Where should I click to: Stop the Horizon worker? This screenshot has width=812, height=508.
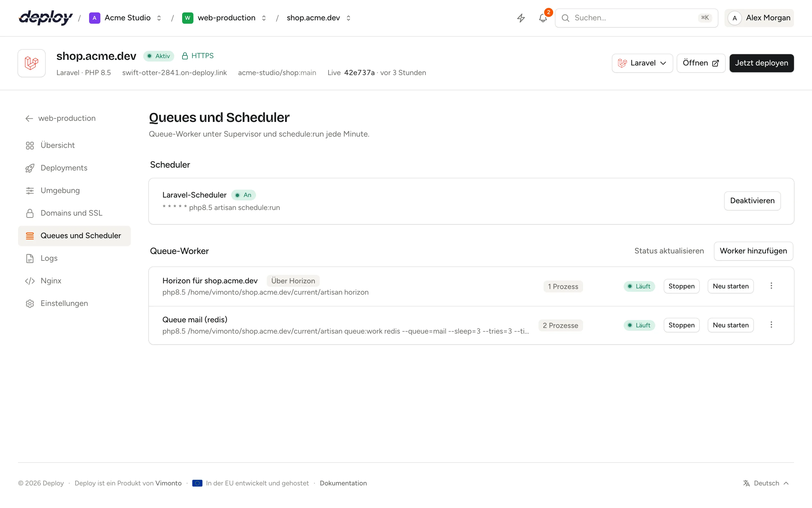[x=681, y=286]
